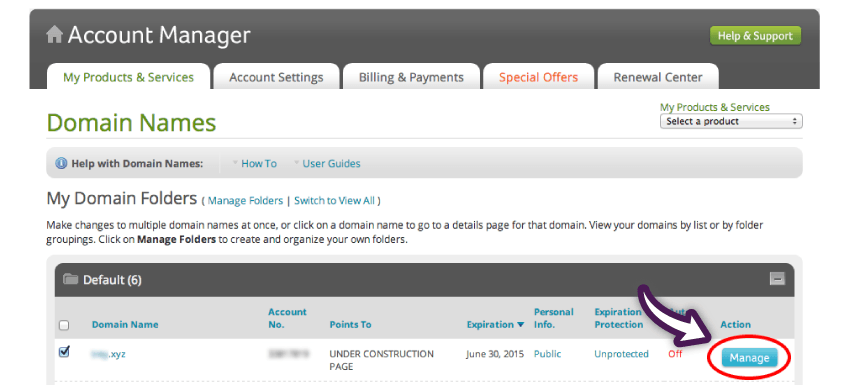Open the Renewal Center tab
Screen dimensions: 850x385
pos(658,77)
